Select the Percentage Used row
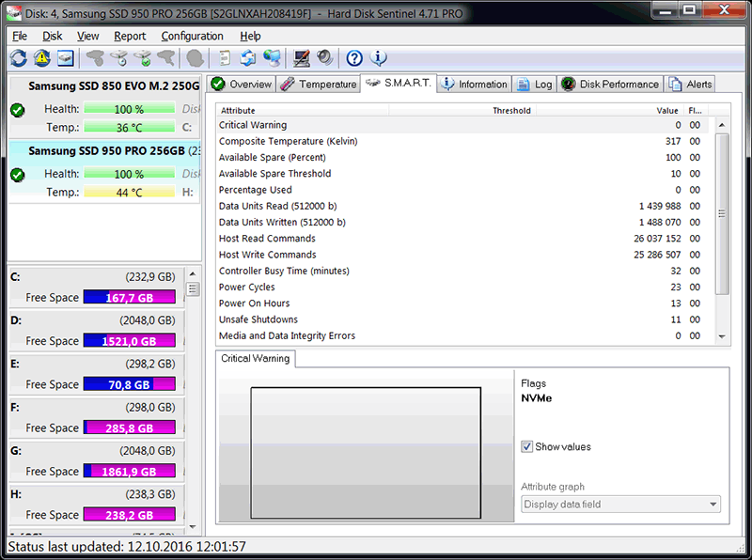Viewport: 752px width, 560px height. 462,190
